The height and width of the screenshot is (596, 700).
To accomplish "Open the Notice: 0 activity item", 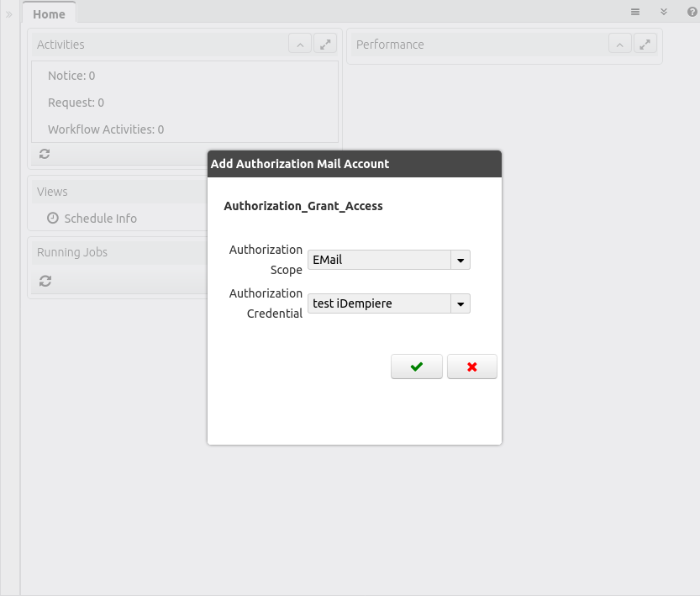I will tap(71, 76).
